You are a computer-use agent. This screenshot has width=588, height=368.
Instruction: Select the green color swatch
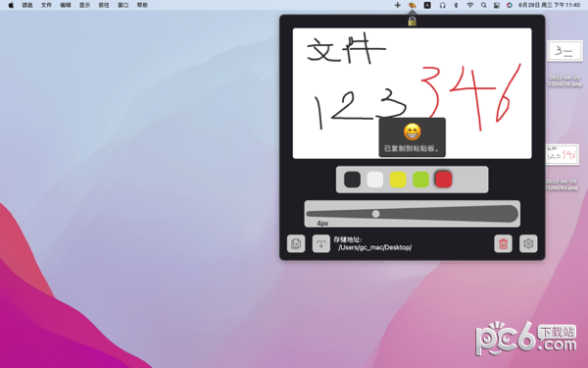tap(420, 180)
